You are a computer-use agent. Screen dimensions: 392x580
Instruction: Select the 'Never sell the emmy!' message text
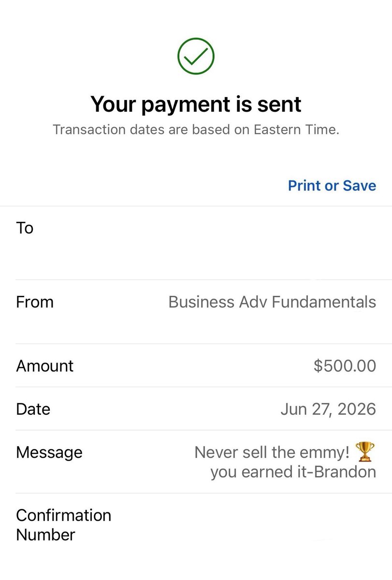pyautogui.click(x=272, y=452)
